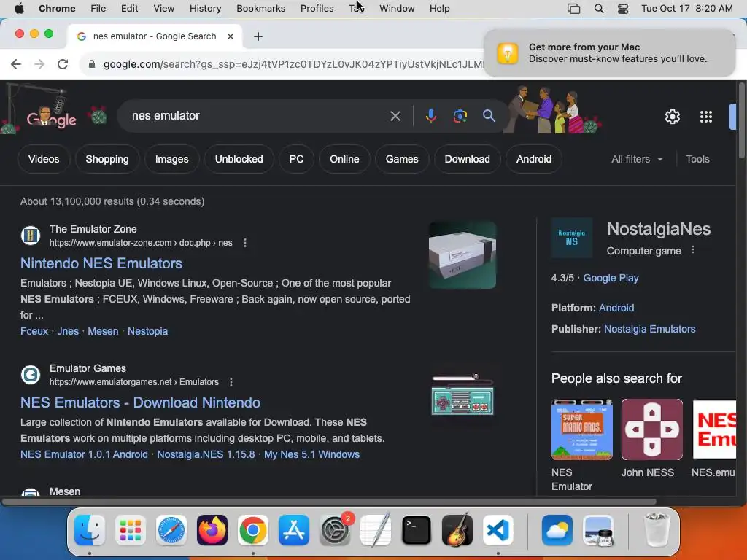Open the Chrome History menu
Screen dimensions: 747x560
click(x=205, y=9)
